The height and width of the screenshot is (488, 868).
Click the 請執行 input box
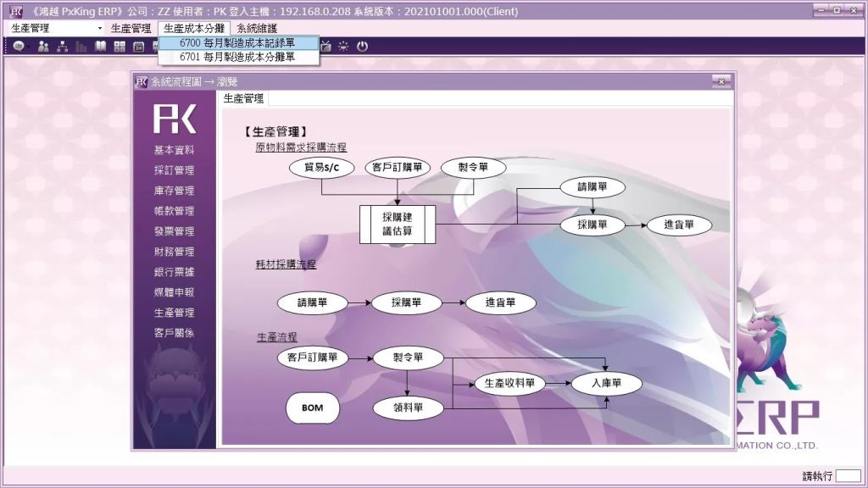[841, 476]
